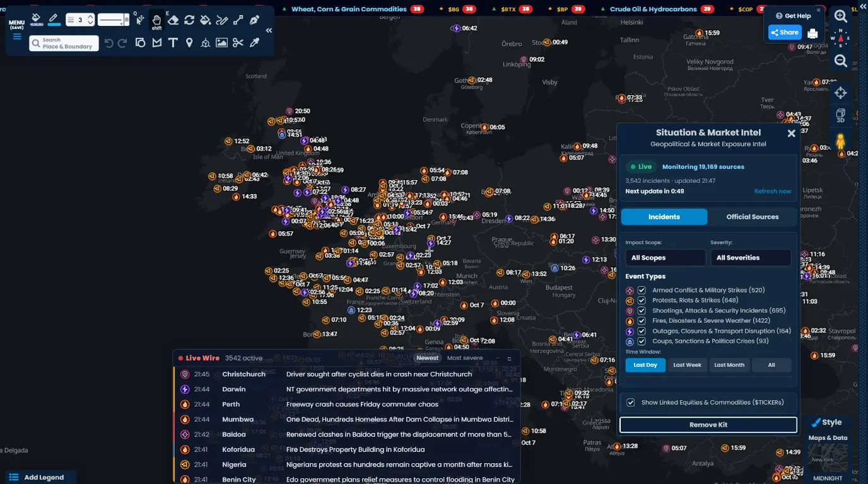Collapse the drawing toolbar chevrons

[269, 30]
